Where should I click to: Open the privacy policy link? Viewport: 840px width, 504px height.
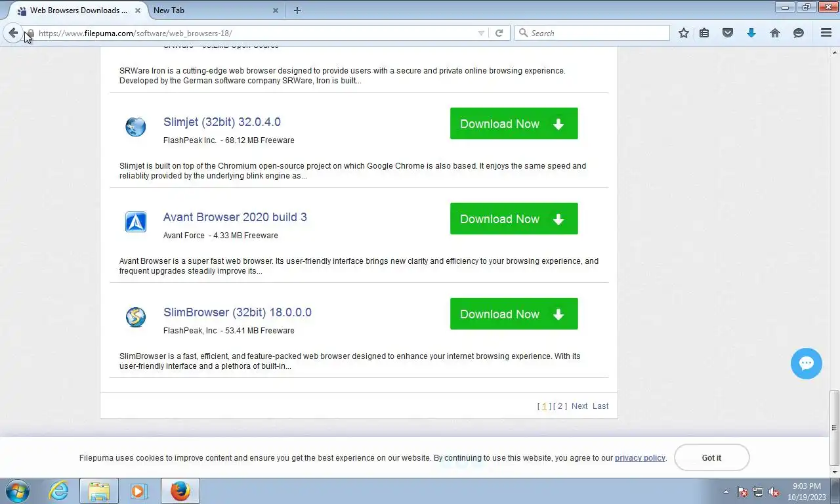click(x=640, y=458)
